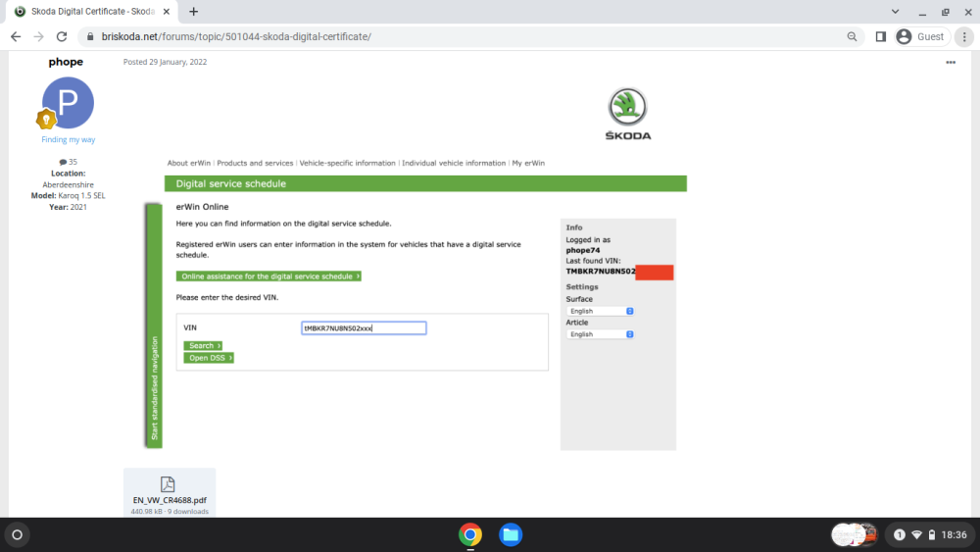Screen dimensions: 980x552
Task: Go back to the previous page
Action: coord(16,37)
